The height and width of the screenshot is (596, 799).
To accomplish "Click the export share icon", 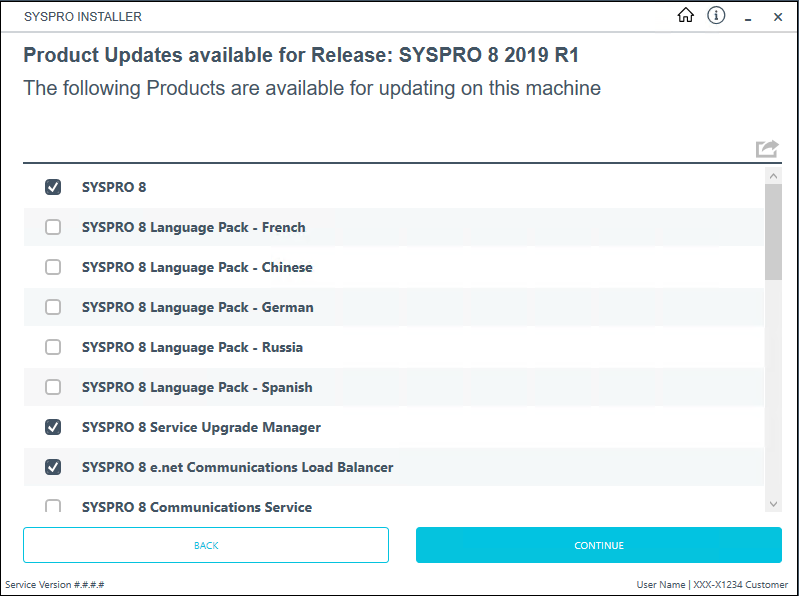I will click(767, 149).
